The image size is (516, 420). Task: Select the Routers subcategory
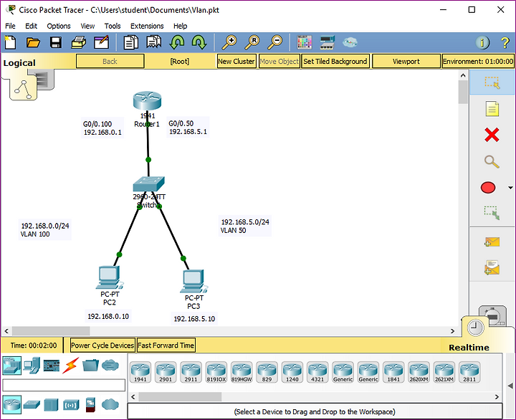tap(12, 404)
